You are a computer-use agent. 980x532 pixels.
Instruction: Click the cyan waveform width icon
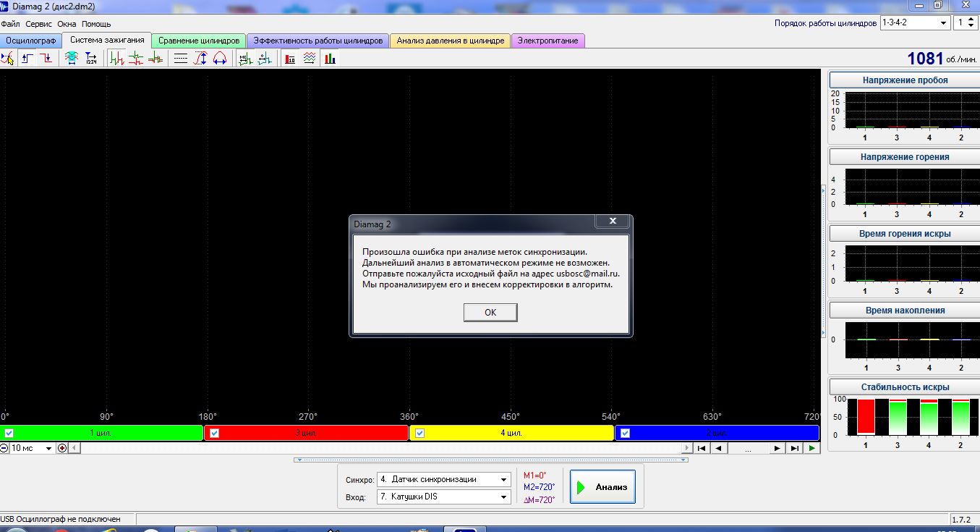click(72, 59)
